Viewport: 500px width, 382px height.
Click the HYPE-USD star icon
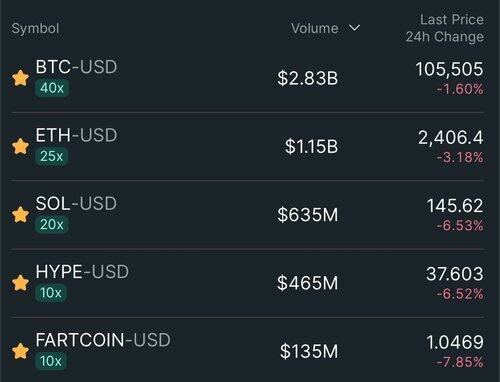20,283
